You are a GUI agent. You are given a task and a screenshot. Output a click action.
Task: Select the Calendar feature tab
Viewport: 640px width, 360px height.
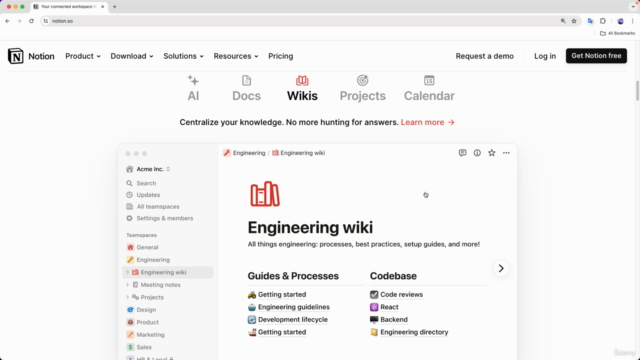point(429,88)
